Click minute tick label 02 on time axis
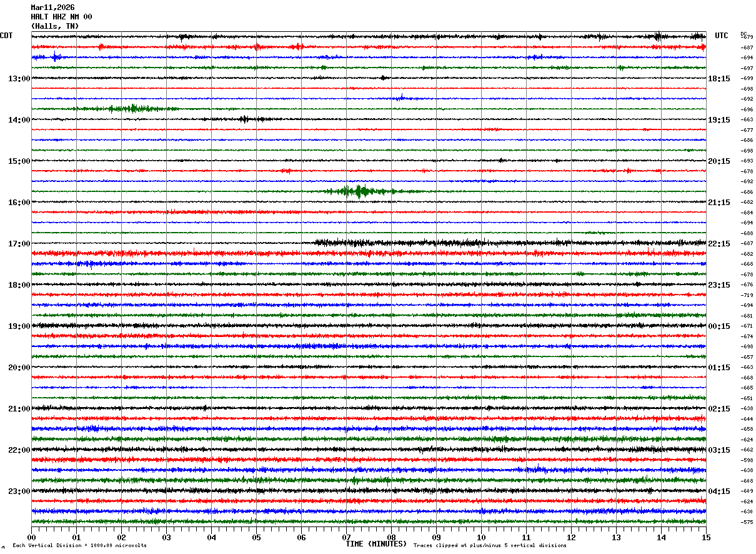Screen dimensions: 756x554 click(x=121, y=537)
